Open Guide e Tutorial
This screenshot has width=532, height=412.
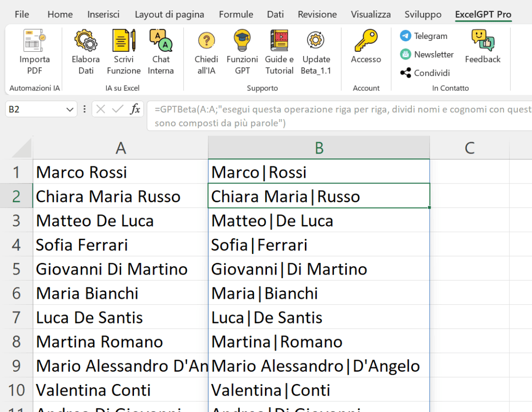point(279,41)
